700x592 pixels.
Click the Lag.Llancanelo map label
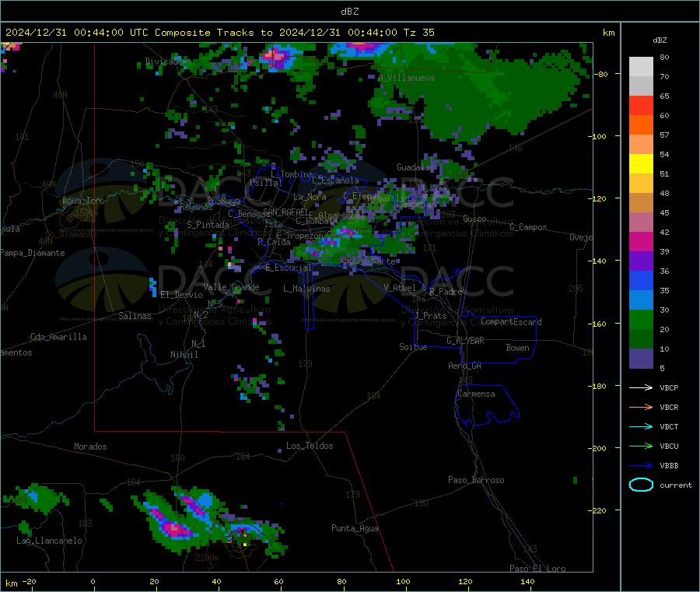(x=49, y=541)
